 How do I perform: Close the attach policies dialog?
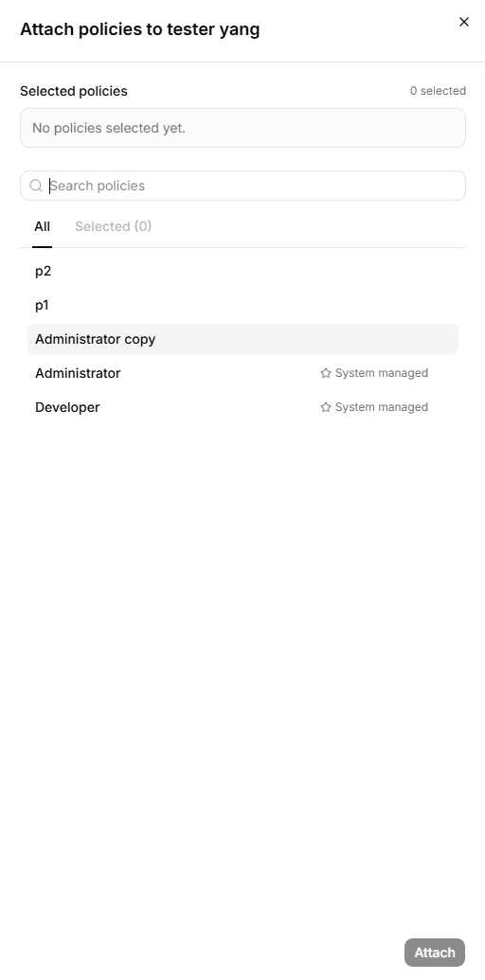coord(464,22)
